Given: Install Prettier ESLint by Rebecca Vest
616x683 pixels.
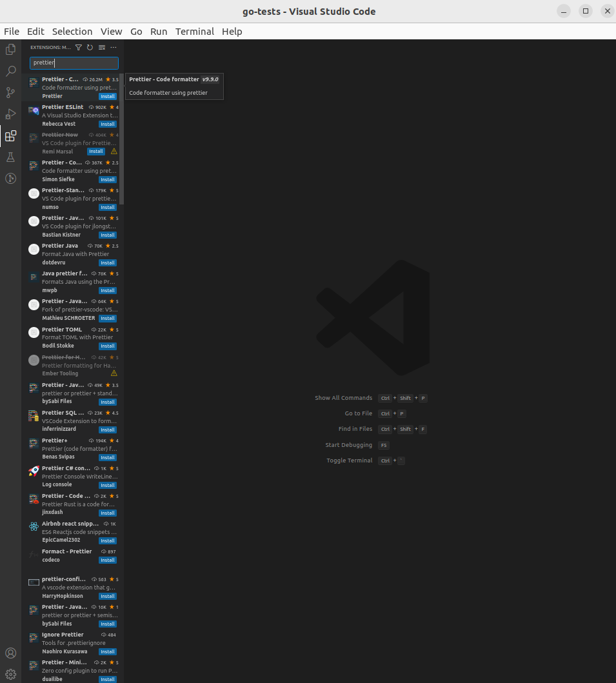Looking at the screenshot, I should [108, 124].
